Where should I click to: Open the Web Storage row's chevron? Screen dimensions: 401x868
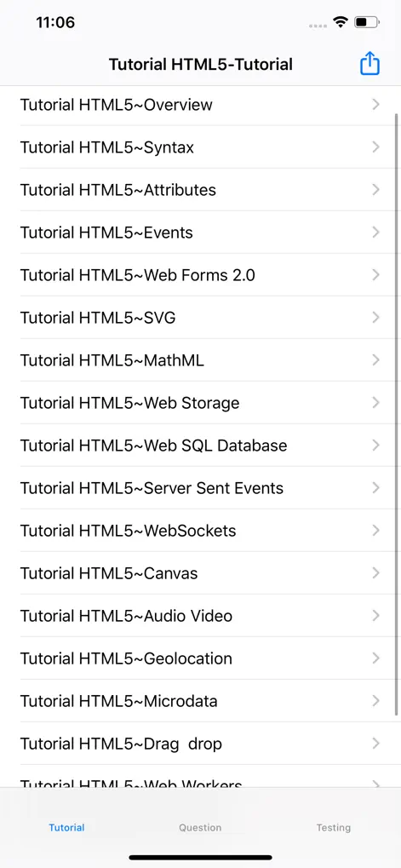tap(376, 402)
